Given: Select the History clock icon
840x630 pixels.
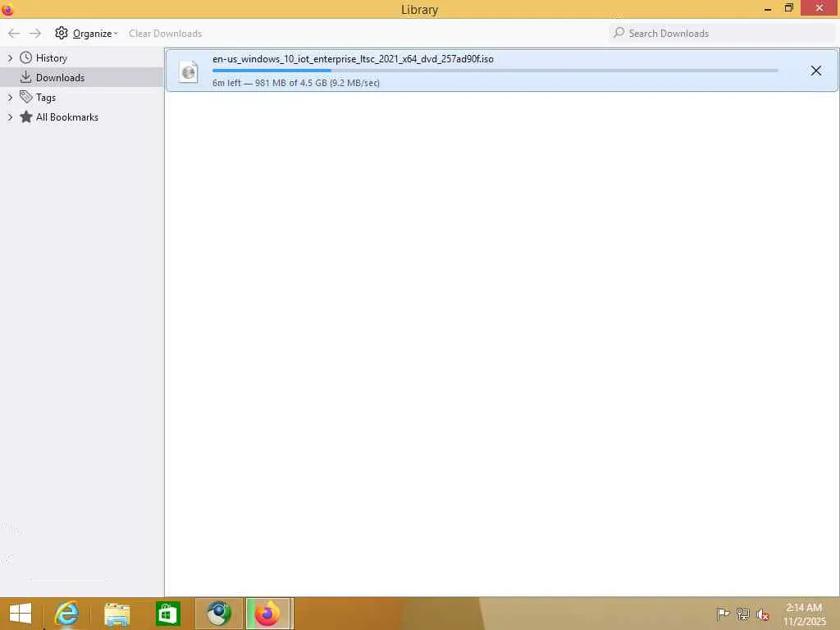Looking at the screenshot, I should pos(25,57).
